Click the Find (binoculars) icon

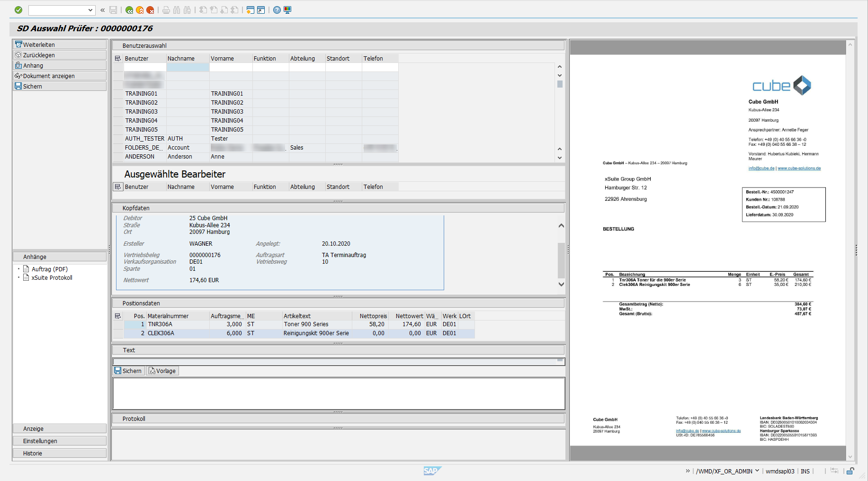tap(177, 9)
